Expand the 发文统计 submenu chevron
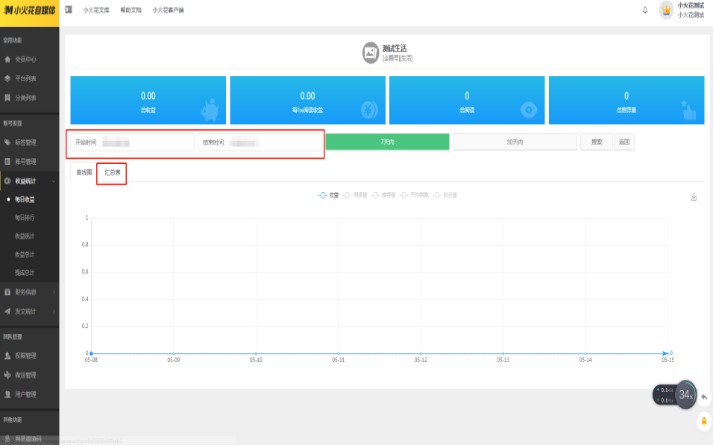This screenshot has height=447, width=714. [x=53, y=311]
